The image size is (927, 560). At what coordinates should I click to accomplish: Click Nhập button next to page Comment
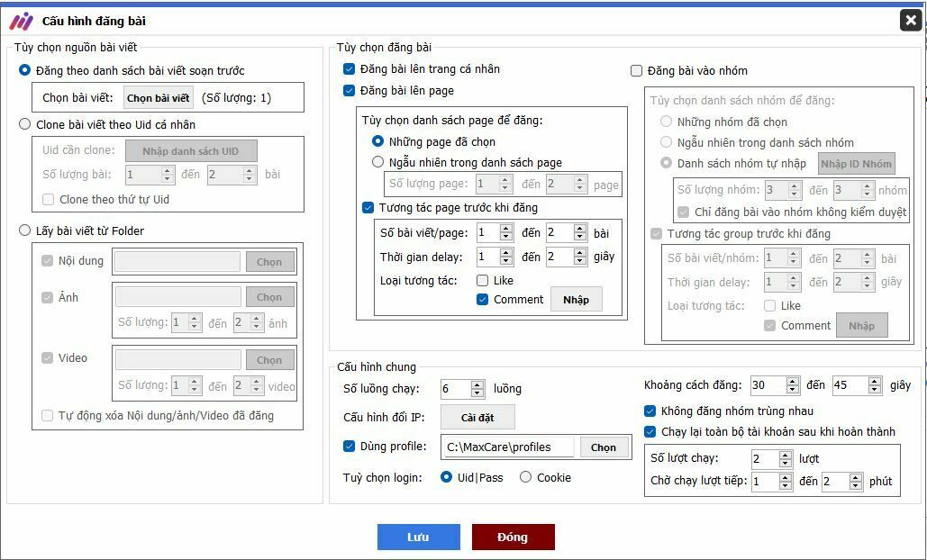click(x=576, y=300)
